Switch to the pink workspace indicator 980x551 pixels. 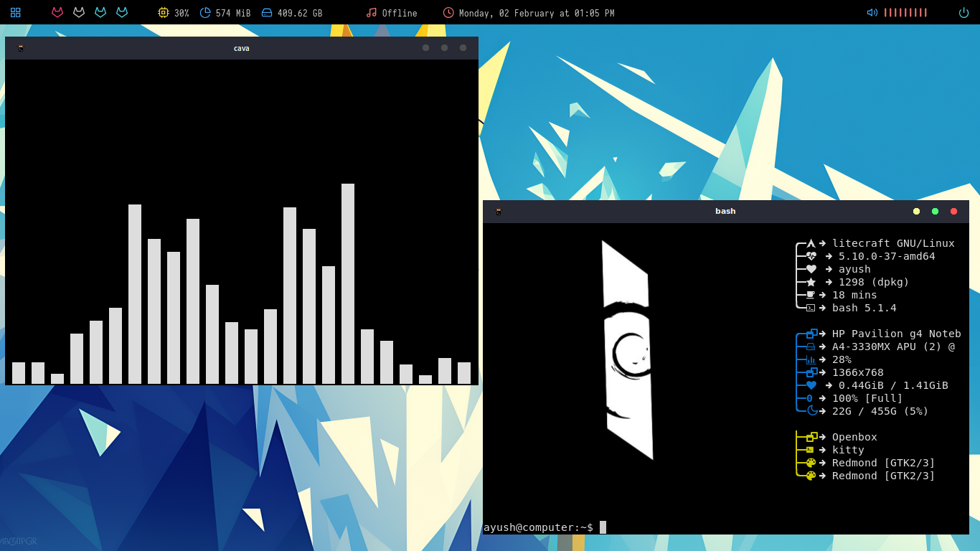[57, 12]
